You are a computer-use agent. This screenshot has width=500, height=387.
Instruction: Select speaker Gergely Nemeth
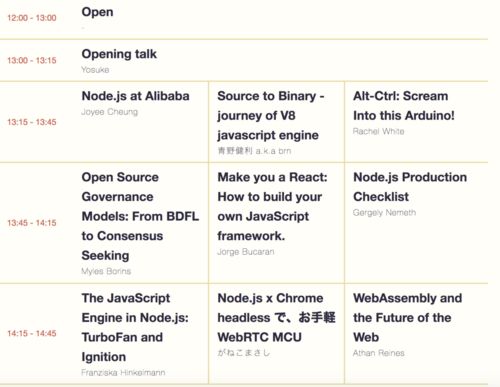tap(384, 212)
